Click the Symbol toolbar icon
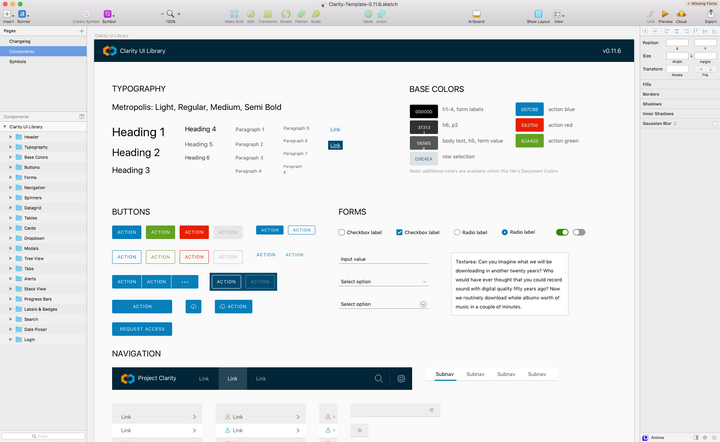This screenshot has height=442, width=720. coord(107,14)
